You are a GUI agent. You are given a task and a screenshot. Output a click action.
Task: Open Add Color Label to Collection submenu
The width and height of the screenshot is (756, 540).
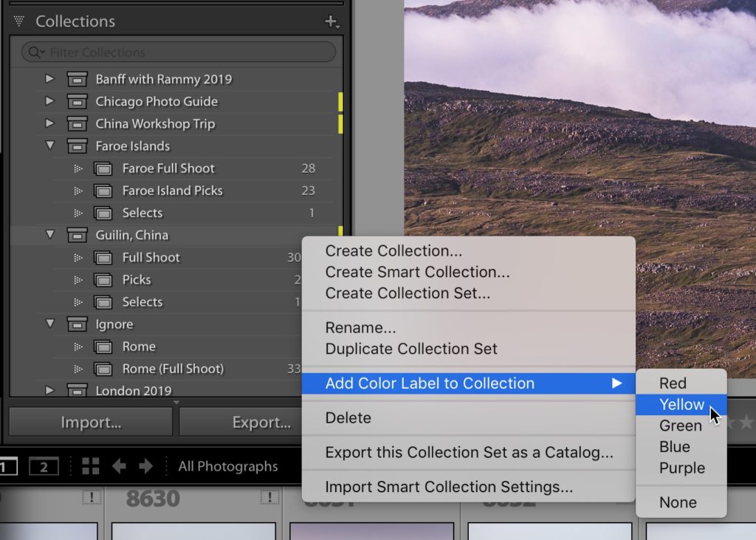pos(469,383)
